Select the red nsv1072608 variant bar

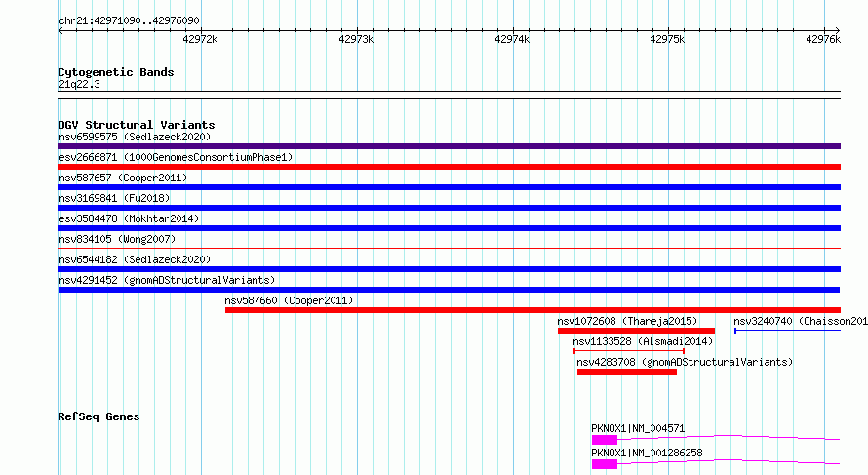coord(636,331)
